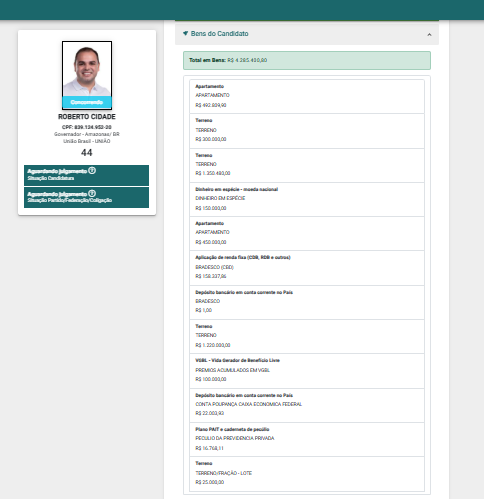
Task: Select the Terreno entry worth R$ 1.220.000,00
Action: (x=307, y=336)
